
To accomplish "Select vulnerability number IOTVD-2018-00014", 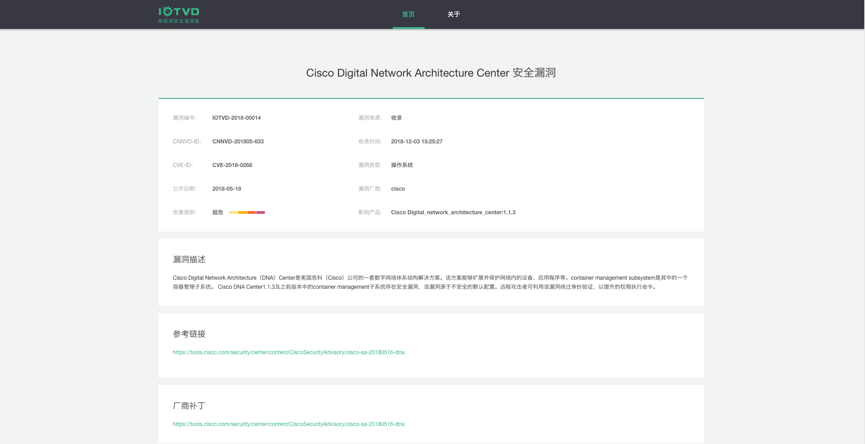I will (x=237, y=118).
